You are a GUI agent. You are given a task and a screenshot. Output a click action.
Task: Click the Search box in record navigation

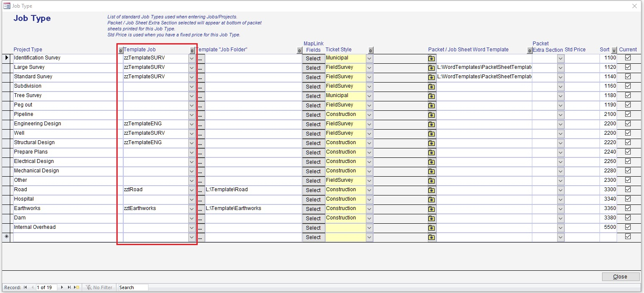click(x=133, y=287)
